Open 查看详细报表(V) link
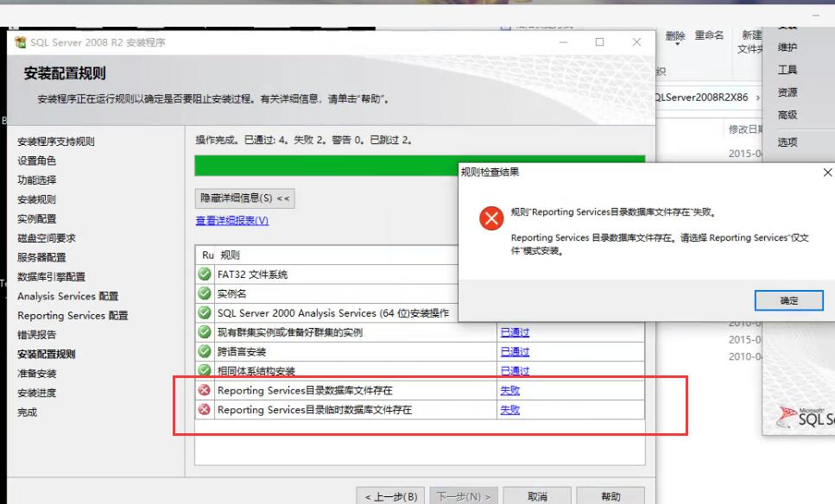The width and height of the screenshot is (835, 504). coord(232,220)
